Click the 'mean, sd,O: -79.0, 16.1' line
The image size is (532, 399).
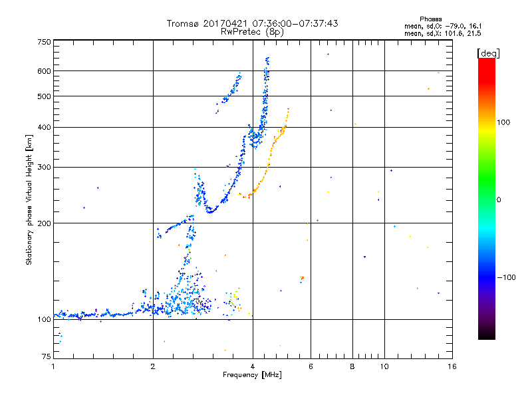[443, 26]
